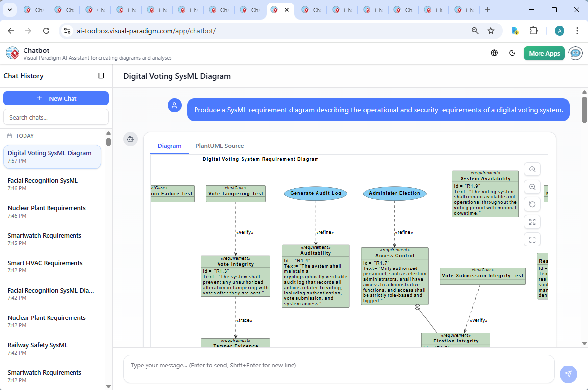588x390 pixels.
Task: Click the Visual Paradigm Chatbot logo
Action: (x=12, y=53)
